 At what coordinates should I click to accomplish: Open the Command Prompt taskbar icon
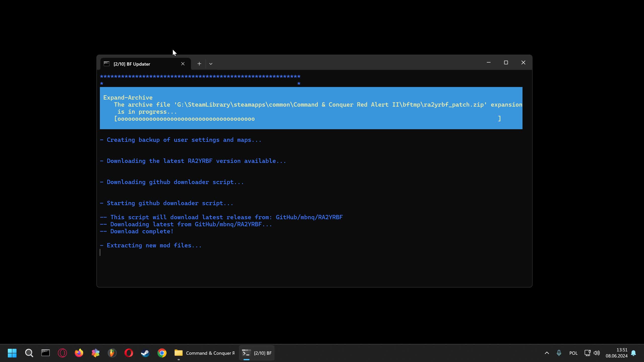pos(46,353)
